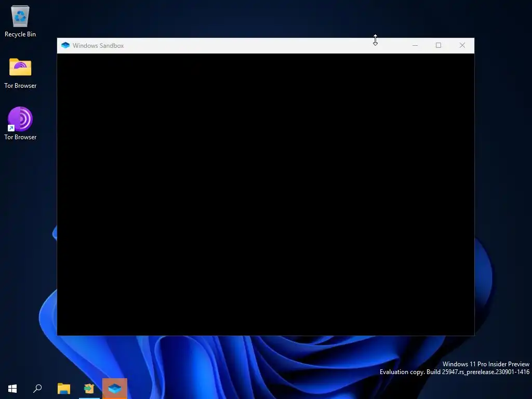The width and height of the screenshot is (532, 399).
Task: Click the 'Windows Sandbox' window title text
Action: [98, 46]
